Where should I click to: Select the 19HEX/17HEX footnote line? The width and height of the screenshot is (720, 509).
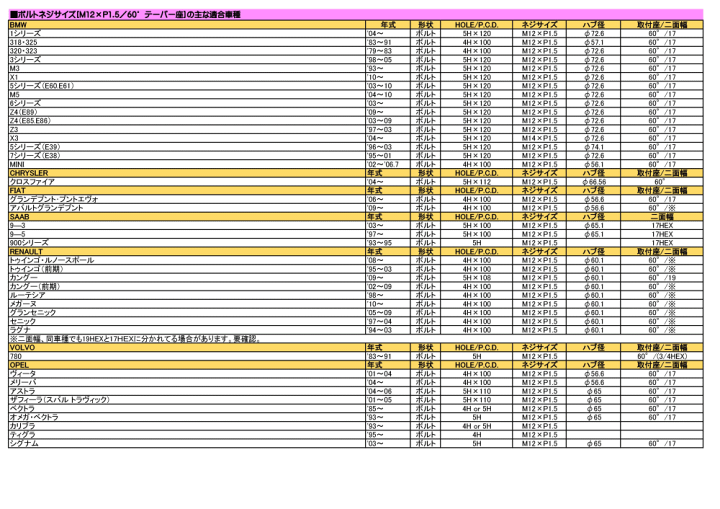(x=356, y=339)
